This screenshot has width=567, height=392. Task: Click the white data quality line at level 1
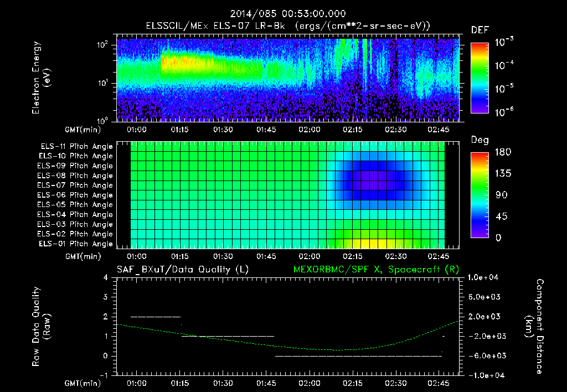[228, 336]
